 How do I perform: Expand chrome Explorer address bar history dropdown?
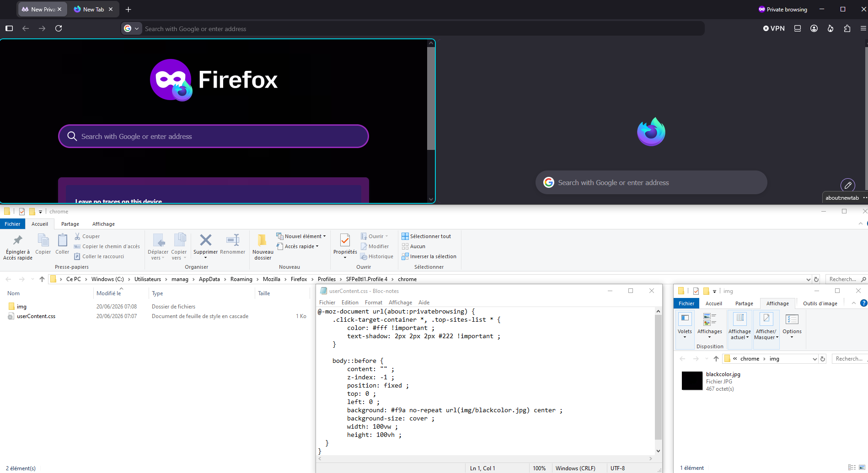808,279
